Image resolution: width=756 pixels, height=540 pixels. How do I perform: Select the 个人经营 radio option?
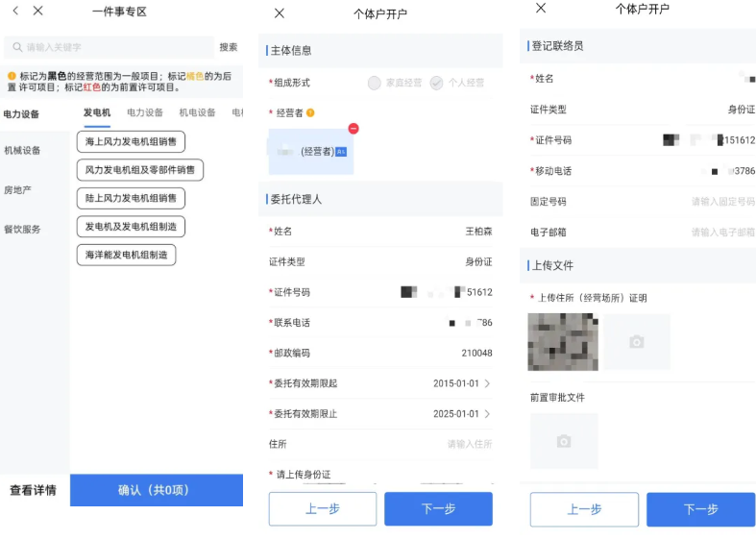(x=437, y=83)
